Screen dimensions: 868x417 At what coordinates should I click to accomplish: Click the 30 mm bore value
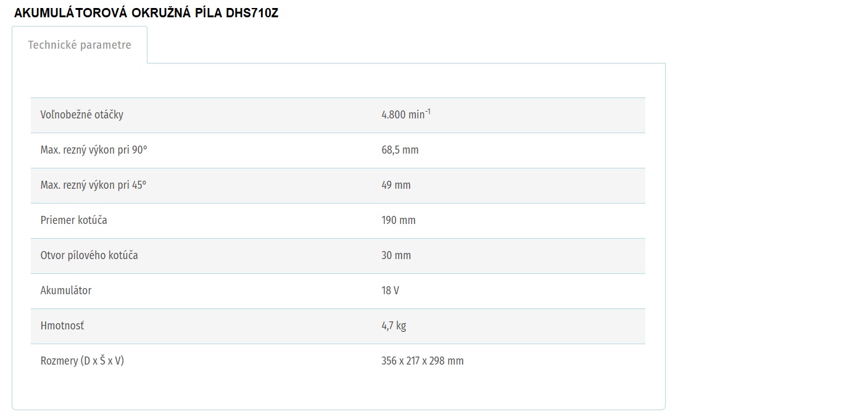tap(396, 255)
